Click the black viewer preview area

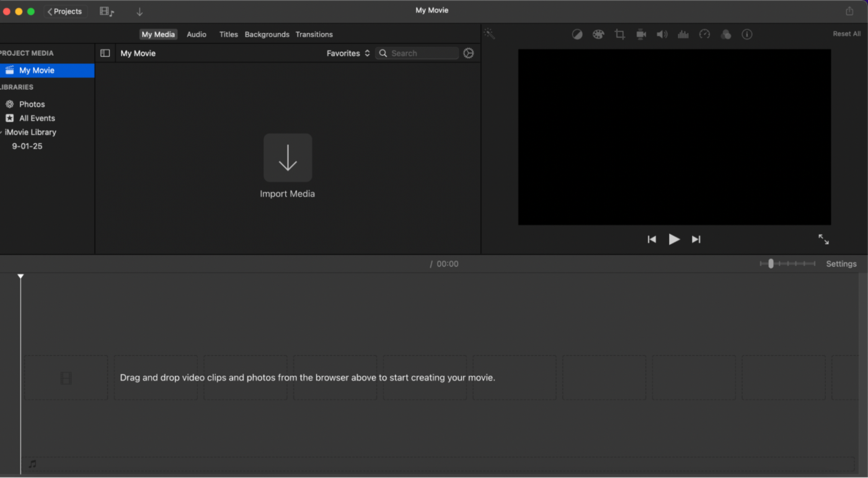pyautogui.click(x=675, y=137)
